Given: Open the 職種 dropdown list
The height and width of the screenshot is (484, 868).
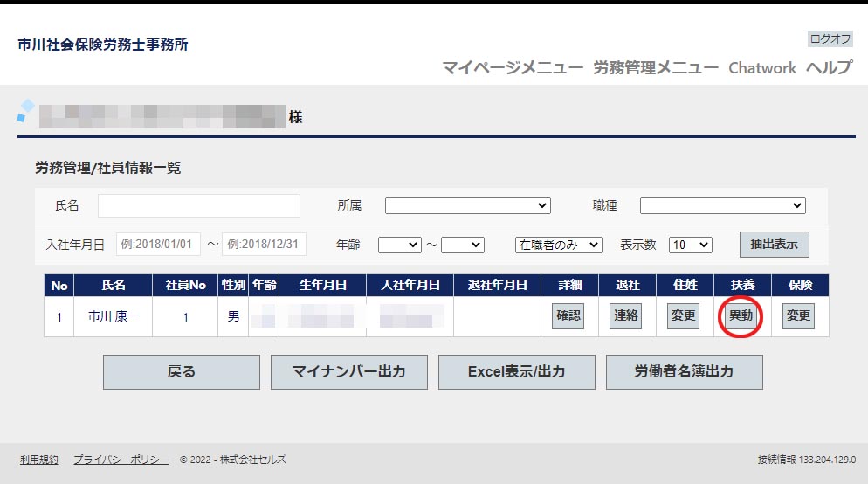Looking at the screenshot, I should (722, 205).
